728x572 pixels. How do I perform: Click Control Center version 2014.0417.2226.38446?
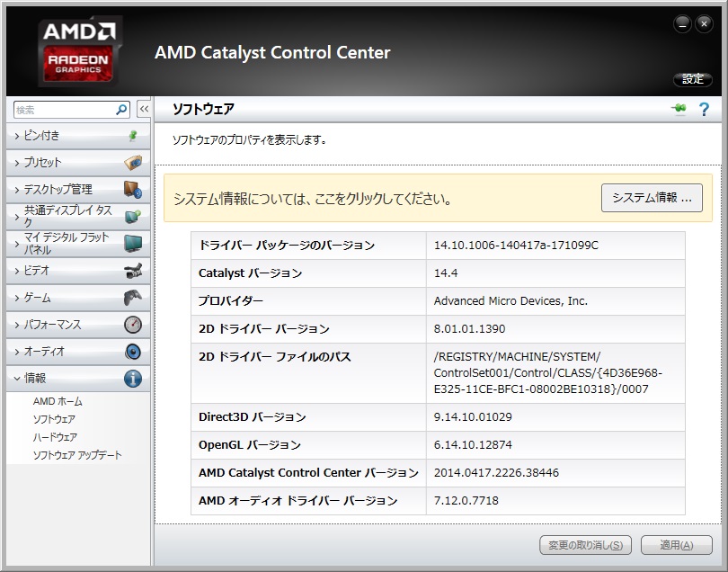496,472
